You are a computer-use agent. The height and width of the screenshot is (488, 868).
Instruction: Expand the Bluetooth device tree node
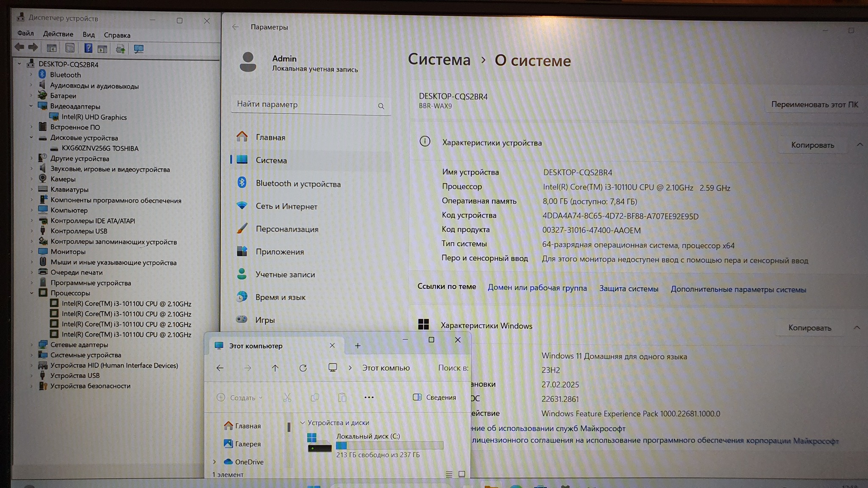click(31, 75)
